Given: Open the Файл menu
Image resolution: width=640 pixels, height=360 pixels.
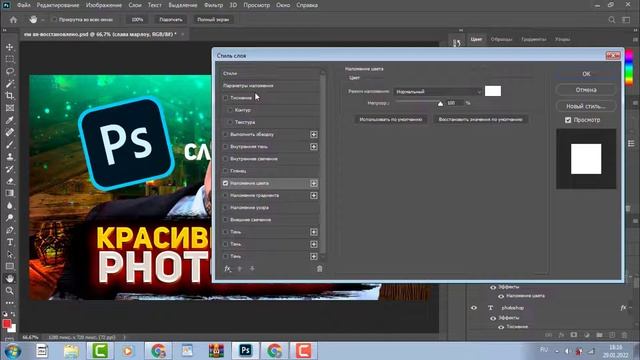Looking at the screenshot, I should coord(24,5).
